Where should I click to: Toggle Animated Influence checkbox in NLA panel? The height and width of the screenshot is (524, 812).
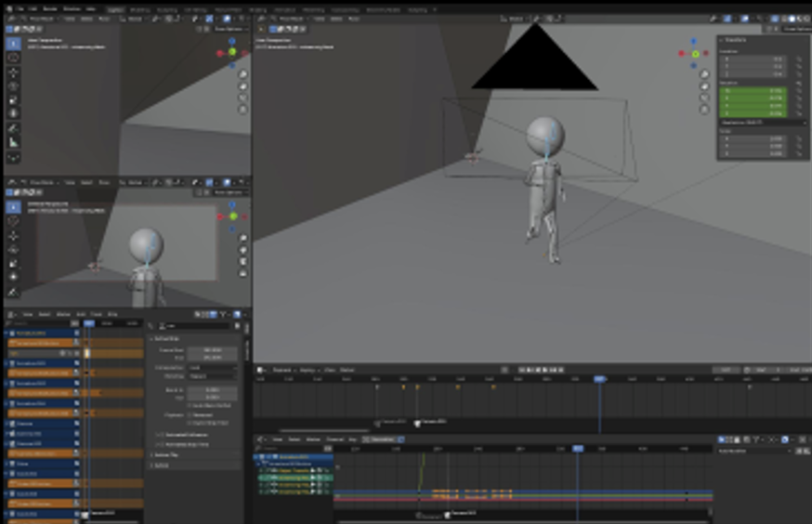pyautogui.click(x=160, y=435)
